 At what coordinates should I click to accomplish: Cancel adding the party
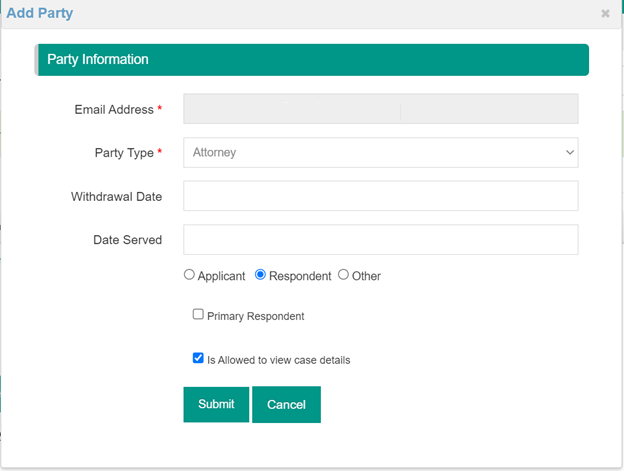point(286,404)
